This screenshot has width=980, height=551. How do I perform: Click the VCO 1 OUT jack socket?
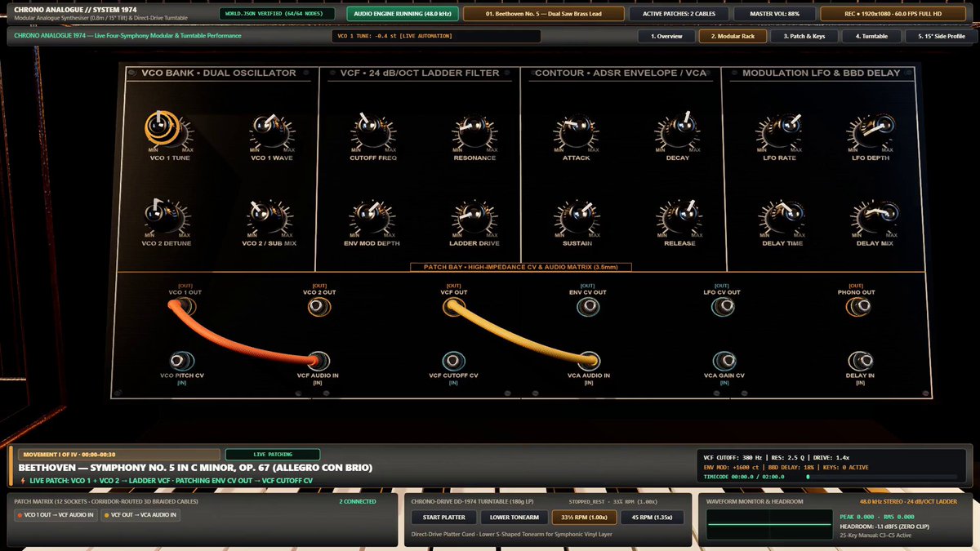pyautogui.click(x=184, y=307)
